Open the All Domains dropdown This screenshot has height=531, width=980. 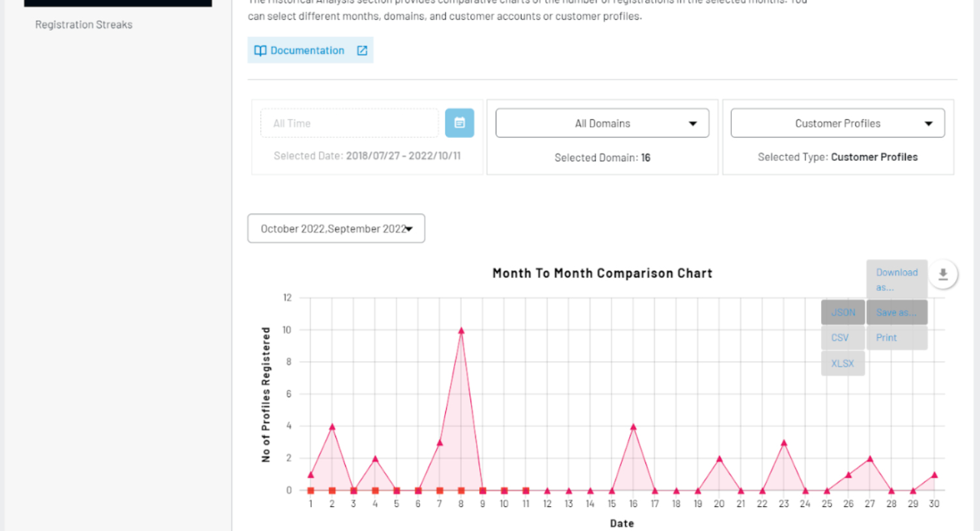602,123
